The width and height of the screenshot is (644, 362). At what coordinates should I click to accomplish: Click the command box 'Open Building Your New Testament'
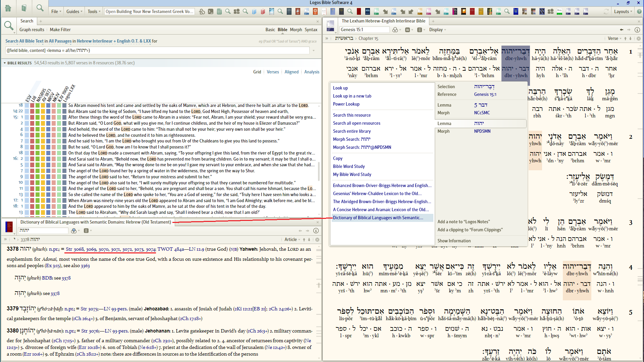point(150,11)
